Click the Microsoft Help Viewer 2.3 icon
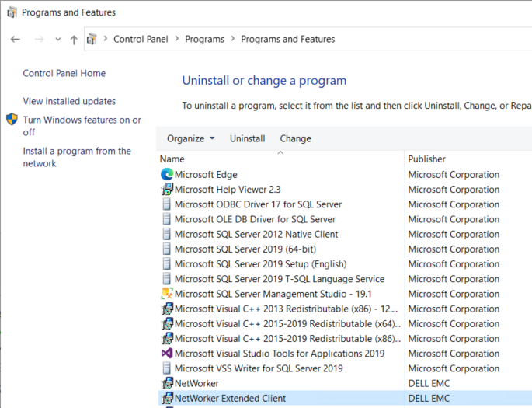Image resolution: width=532 pixels, height=408 pixels. 166,190
